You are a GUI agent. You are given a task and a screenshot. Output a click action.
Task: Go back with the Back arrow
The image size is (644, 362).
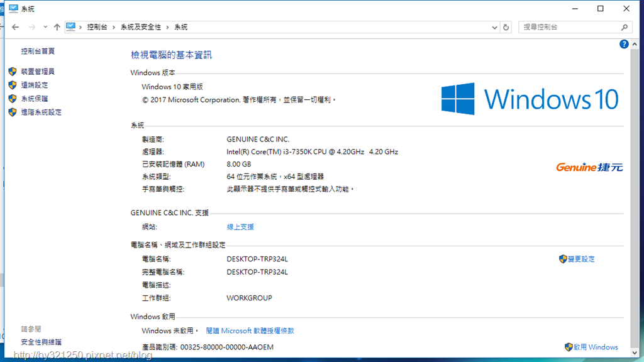click(x=15, y=27)
